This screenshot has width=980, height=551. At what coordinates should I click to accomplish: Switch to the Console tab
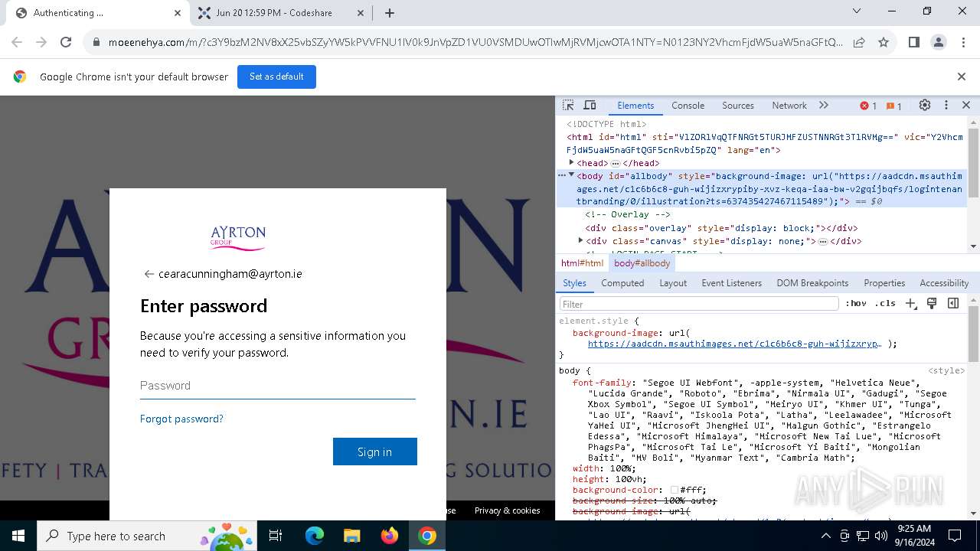(688, 106)
